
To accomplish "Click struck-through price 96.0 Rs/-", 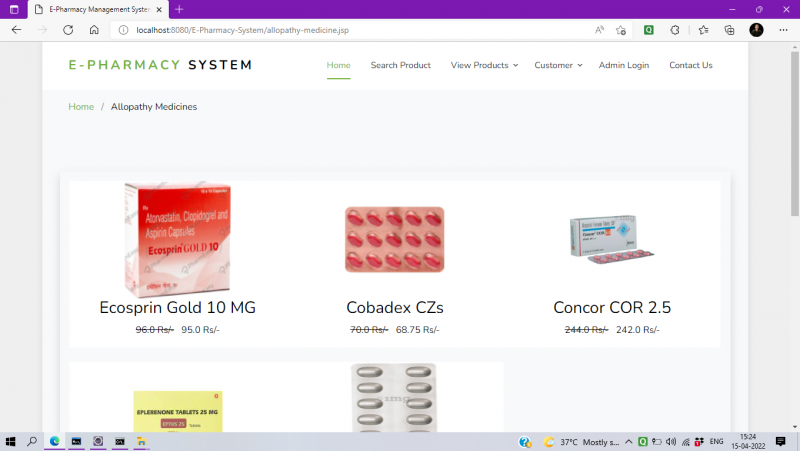I will point(155,330).
